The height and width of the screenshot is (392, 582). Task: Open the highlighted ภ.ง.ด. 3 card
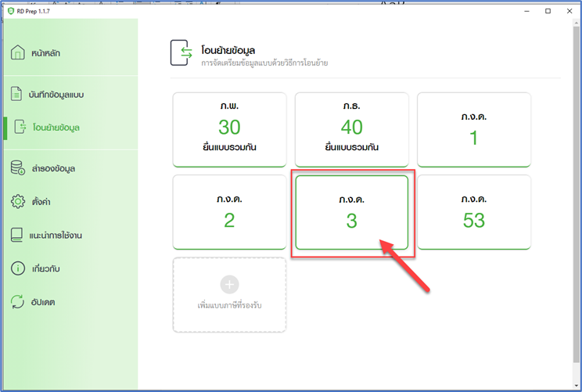351,212
